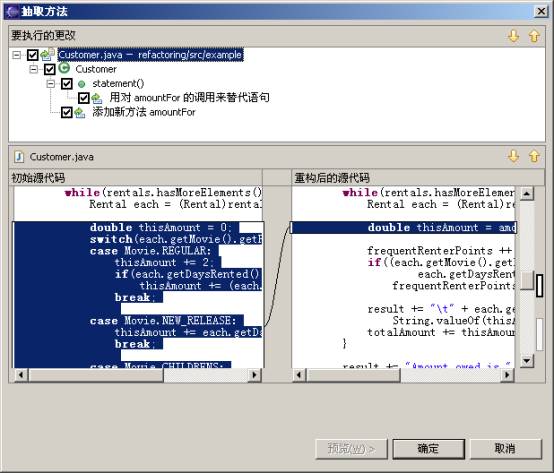The height and width of the screenshot is (473, 554).
Task: Click previous difference arrow beside Customer.java
Action: click(534, 156)
